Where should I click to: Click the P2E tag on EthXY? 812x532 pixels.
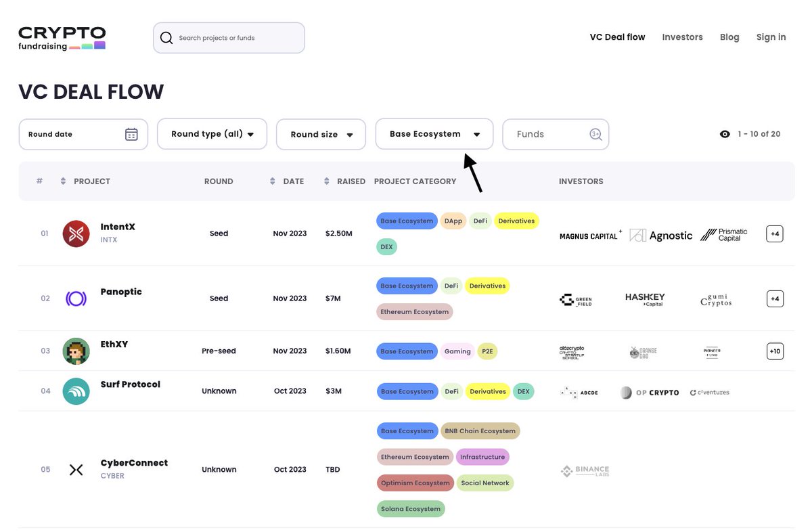487,351
